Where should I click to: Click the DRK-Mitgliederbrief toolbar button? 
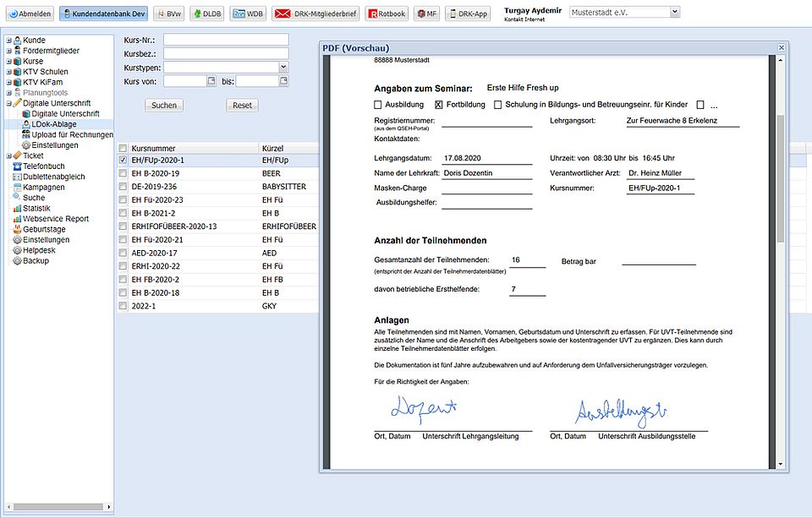point(315,14)
